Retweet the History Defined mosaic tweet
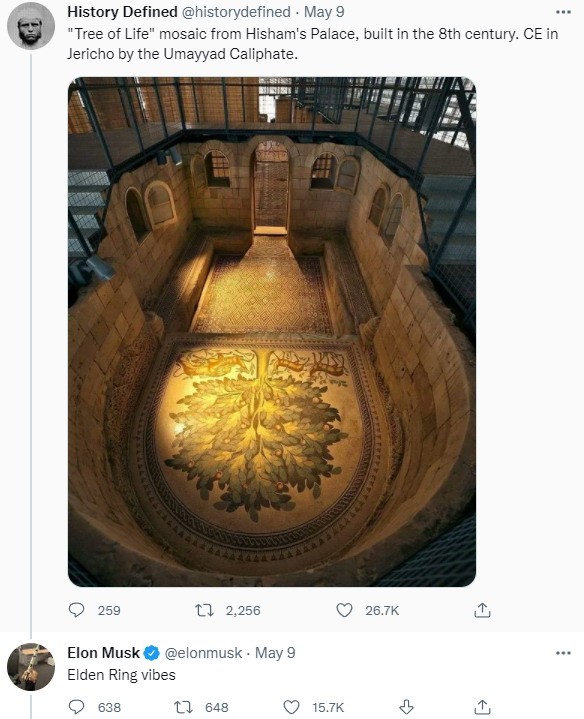 204,610
